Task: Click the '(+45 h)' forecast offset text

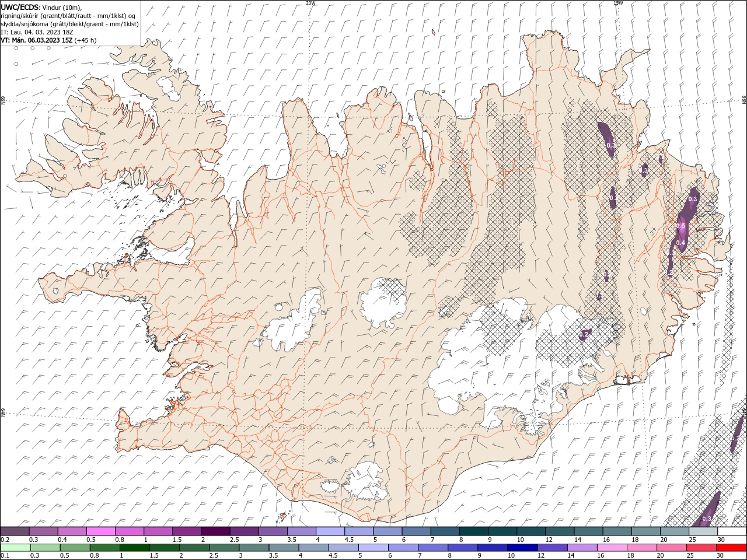Action: coord(86,40)
